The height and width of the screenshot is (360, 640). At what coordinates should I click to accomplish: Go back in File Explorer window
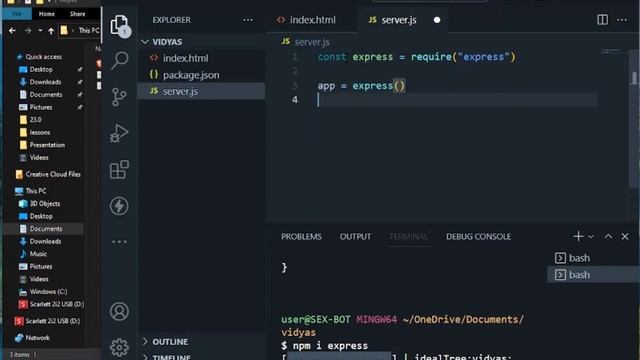point(12,31)
